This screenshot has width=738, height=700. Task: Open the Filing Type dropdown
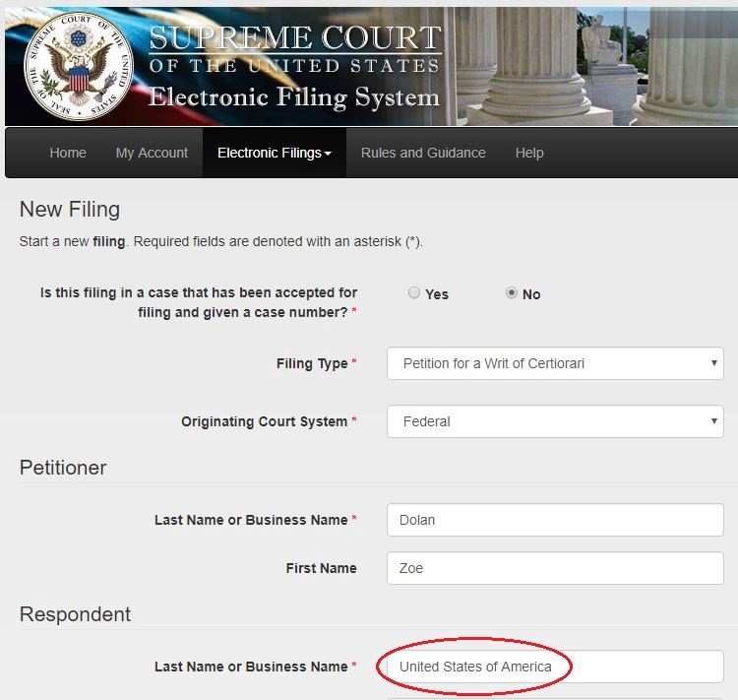[x=555, y=363]
